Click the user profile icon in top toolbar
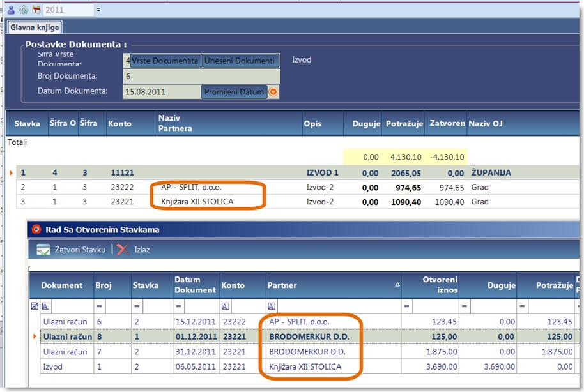This screenshot has height=392, width=584. point(11,10)
